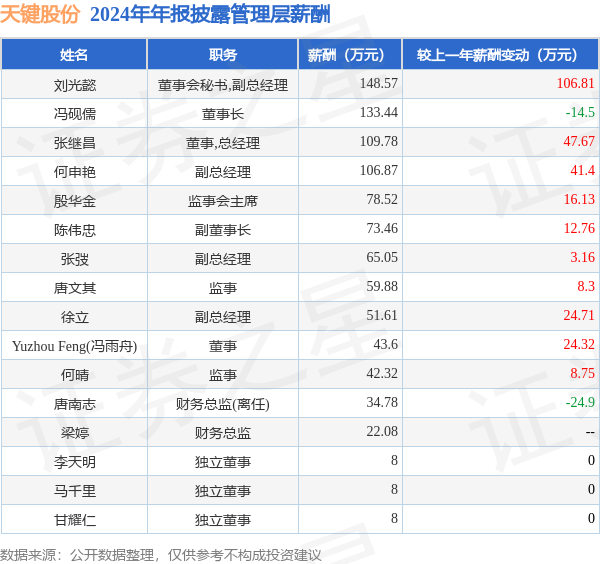The width and height of the screenshot is (600, 564).
Task: Select the name 李天明
Action: (75, 462)
